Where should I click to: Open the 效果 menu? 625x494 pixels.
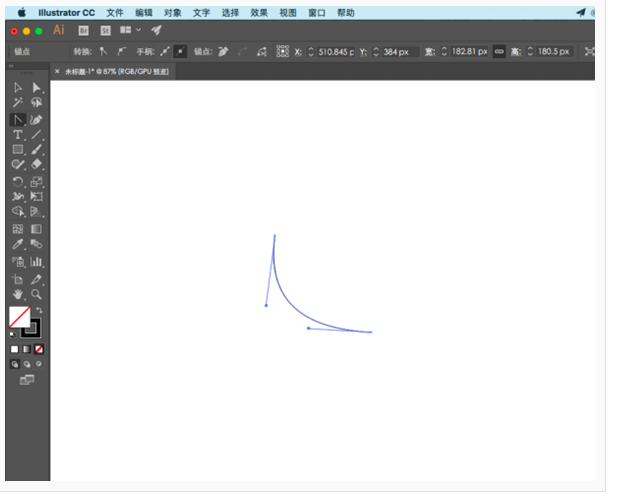(259, 13)
